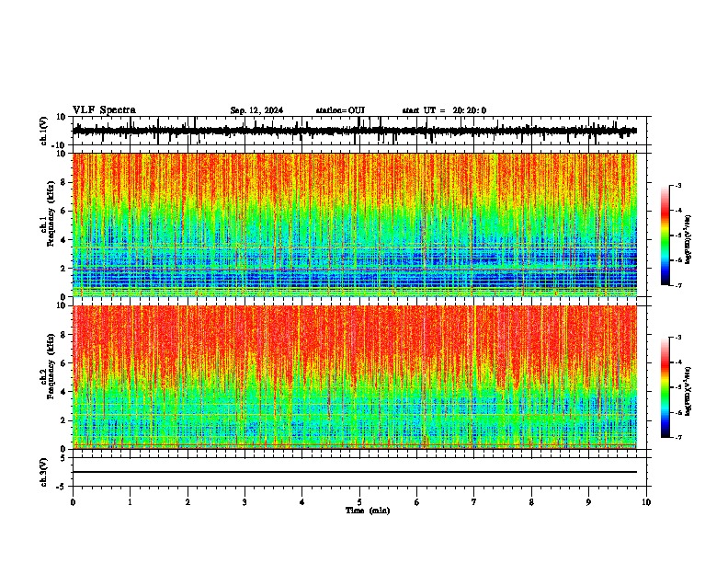Screen dimensions: 728x563
Task: Click the ch.3 flat voltage line
Action: (x=355, y=472)
